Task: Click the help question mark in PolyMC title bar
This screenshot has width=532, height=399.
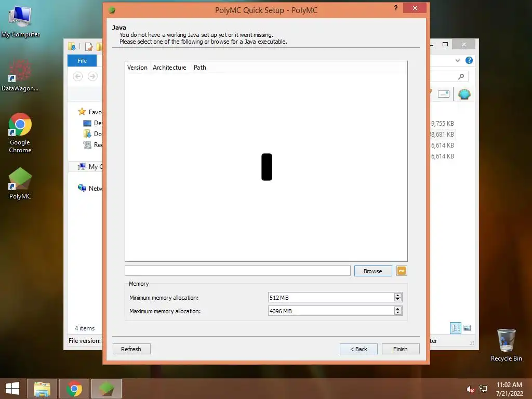Action: pyautogui.click(x=395, y=8)
